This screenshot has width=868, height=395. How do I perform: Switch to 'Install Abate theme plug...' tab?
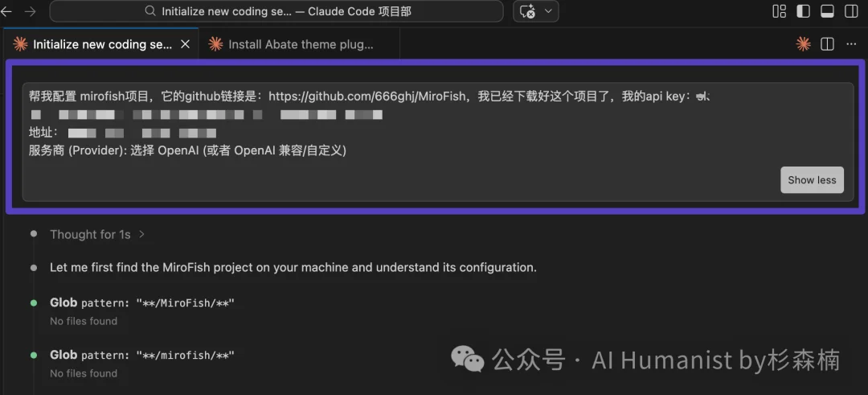(300, 44)
